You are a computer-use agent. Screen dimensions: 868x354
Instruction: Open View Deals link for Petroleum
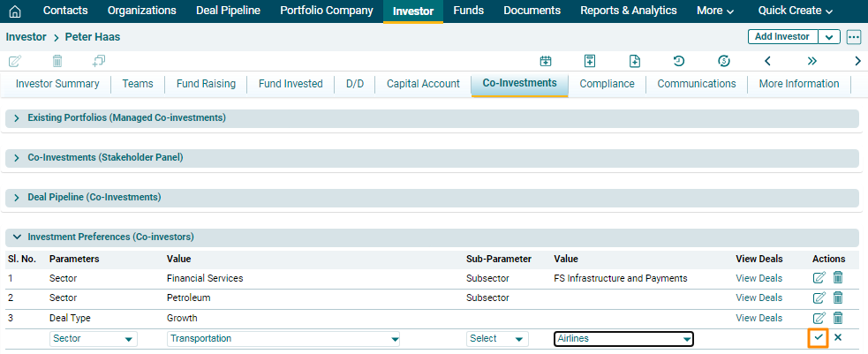point(759,298)
